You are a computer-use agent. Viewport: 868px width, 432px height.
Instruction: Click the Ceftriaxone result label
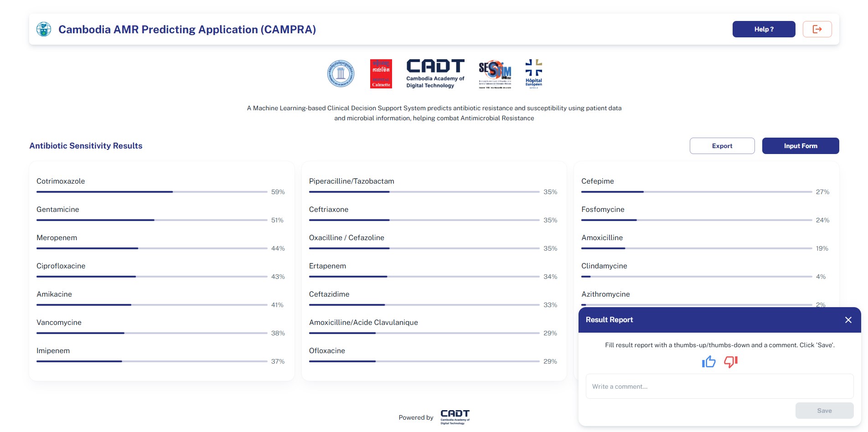tap(328, 210)
